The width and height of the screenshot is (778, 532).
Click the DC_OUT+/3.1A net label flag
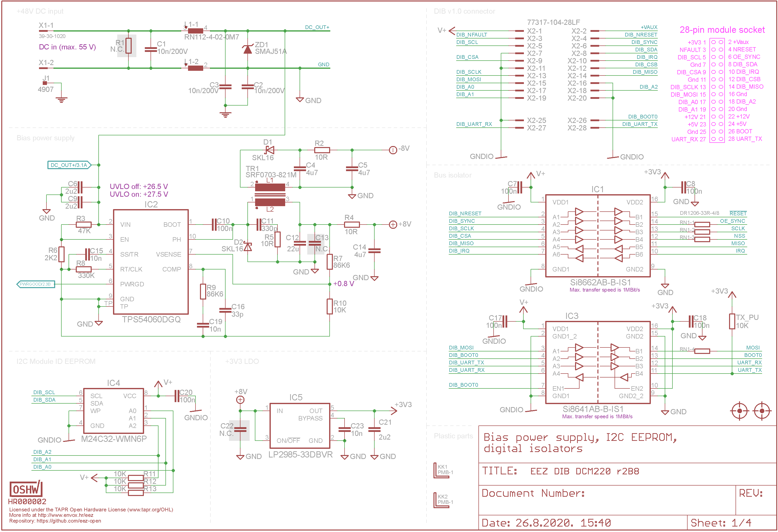coord(69,165)
